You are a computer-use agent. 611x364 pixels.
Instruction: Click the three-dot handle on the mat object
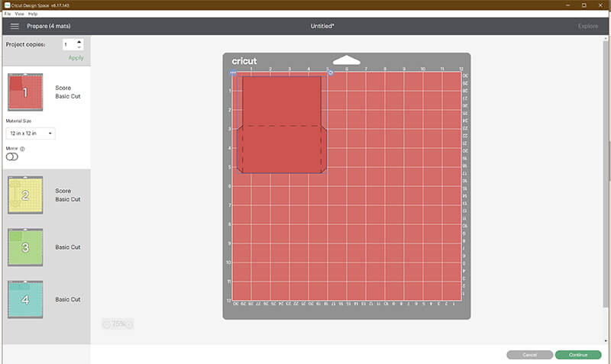pos(233,72)
